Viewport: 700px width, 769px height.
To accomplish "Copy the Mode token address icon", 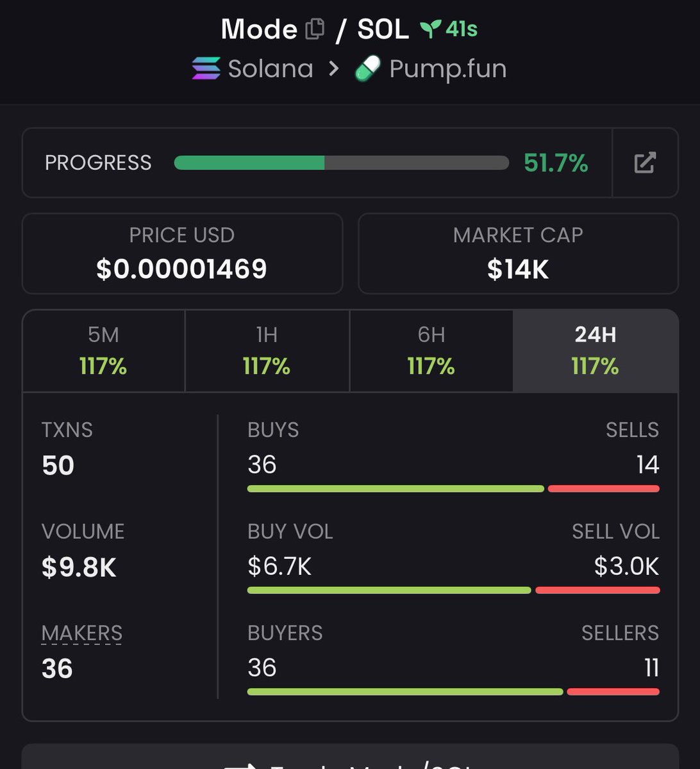I will coord(314,29).
